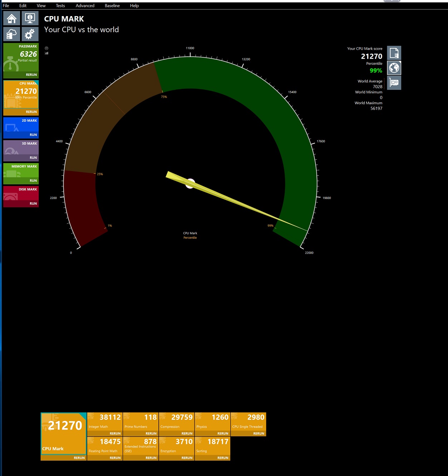Select the large bottom CPU Mark 21270 tile
Image resolution: width=448 pixels, height=476 pixels.
(64, 434)
